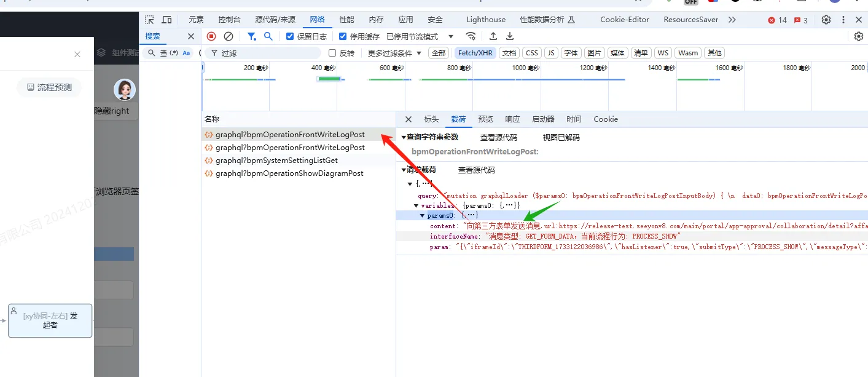
Task: Click 查看源代码 next to 请求载荷
Action: click(x=476, y=170)
